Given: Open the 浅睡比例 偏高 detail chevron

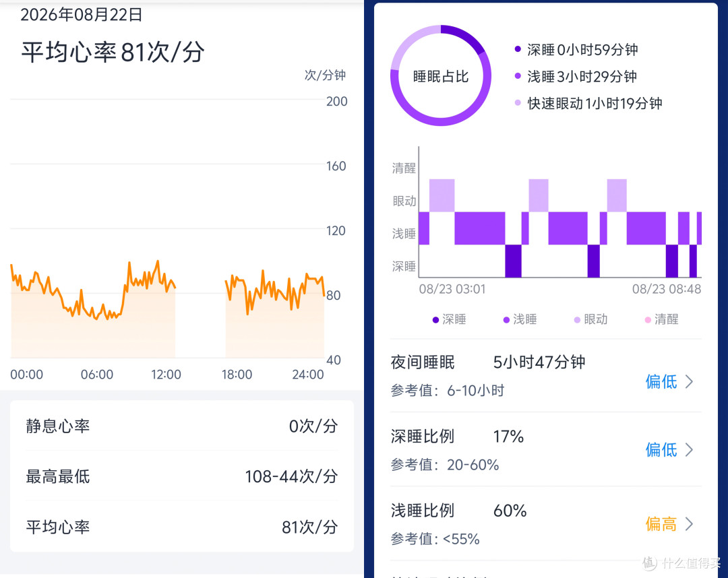Looking at the screenshot, I should [689, 523].
